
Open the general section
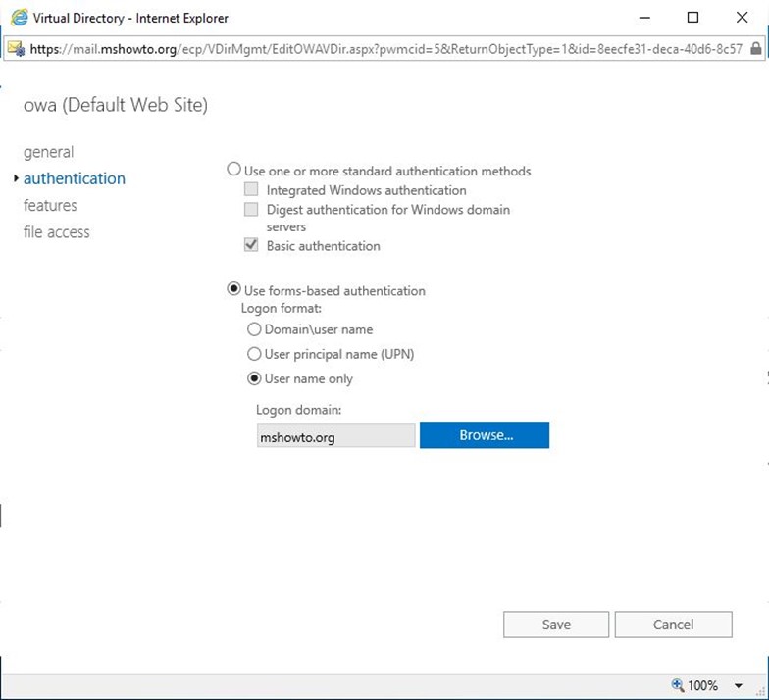[49, 152]
